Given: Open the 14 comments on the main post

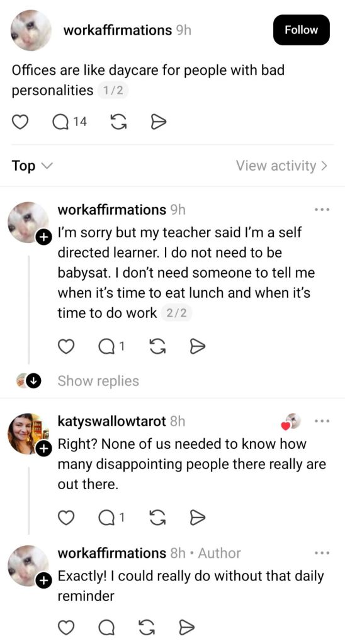Looking at the screenshot, I should (70, 122).
